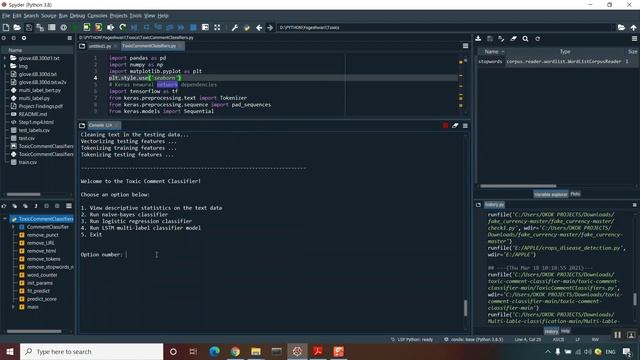Select README.md in file list
The width and height of the screenshot is (640, 360).
(33, 114)
